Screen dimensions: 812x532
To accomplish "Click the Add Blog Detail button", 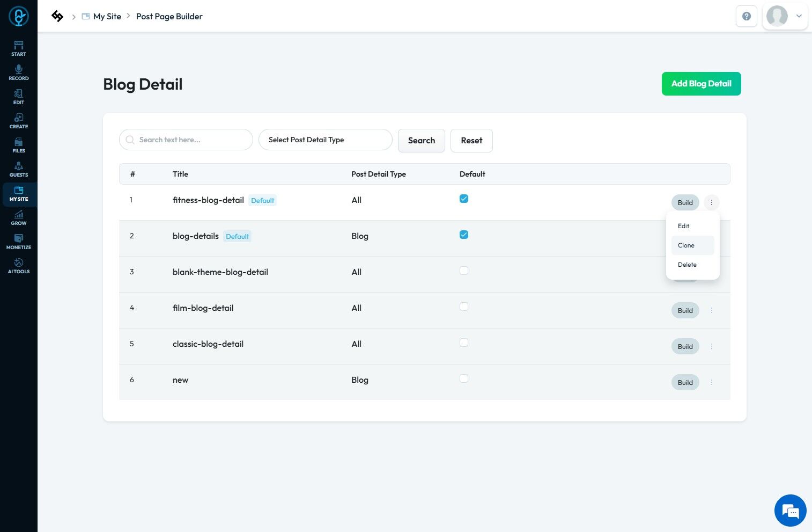I will click(701, 84).
